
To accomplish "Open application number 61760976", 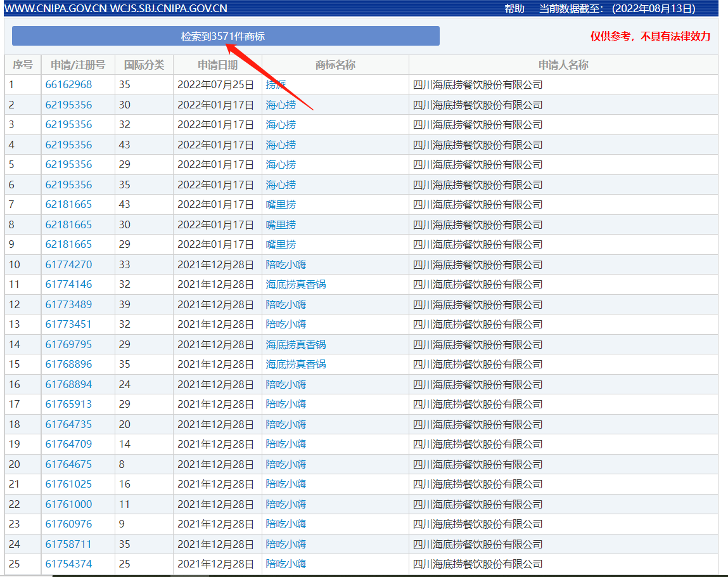I will (x=68, y=524).
